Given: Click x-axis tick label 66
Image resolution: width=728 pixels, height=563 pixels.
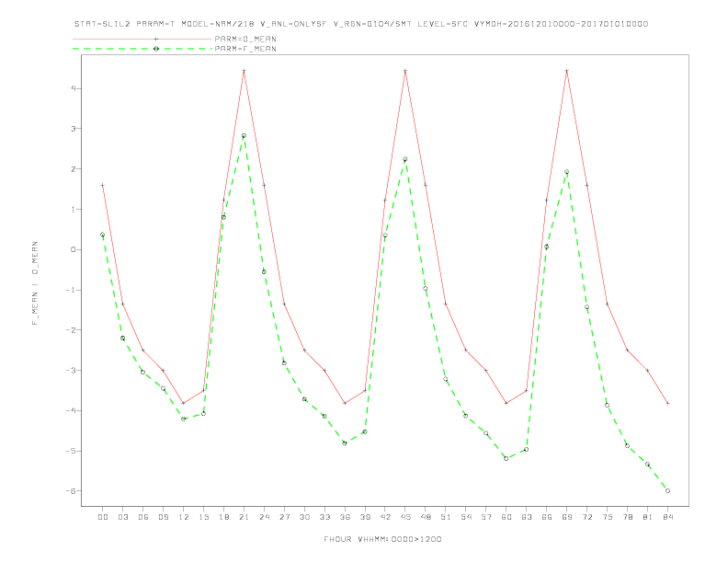Looking at the screenshot, I should click(547, 517).
